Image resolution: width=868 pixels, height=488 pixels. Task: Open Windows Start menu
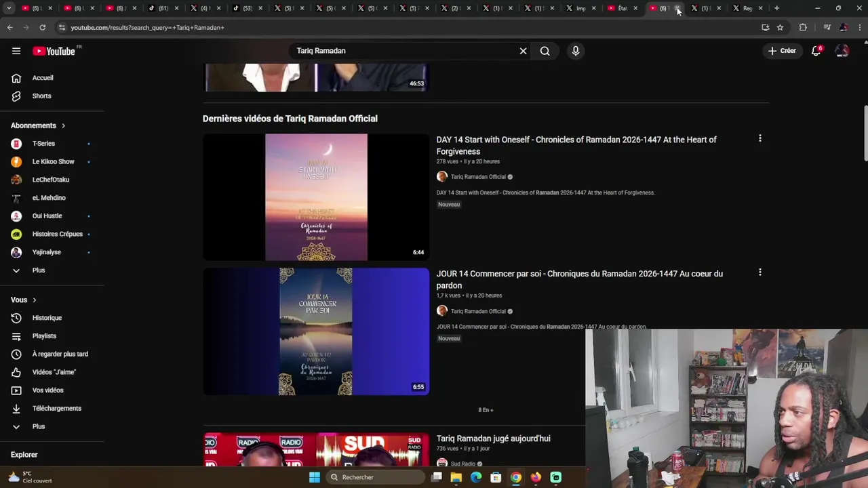click(x=315, y=477)
